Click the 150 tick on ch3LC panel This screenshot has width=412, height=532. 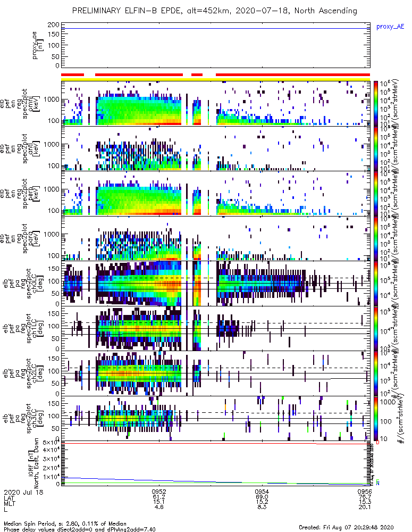point(54,403)
